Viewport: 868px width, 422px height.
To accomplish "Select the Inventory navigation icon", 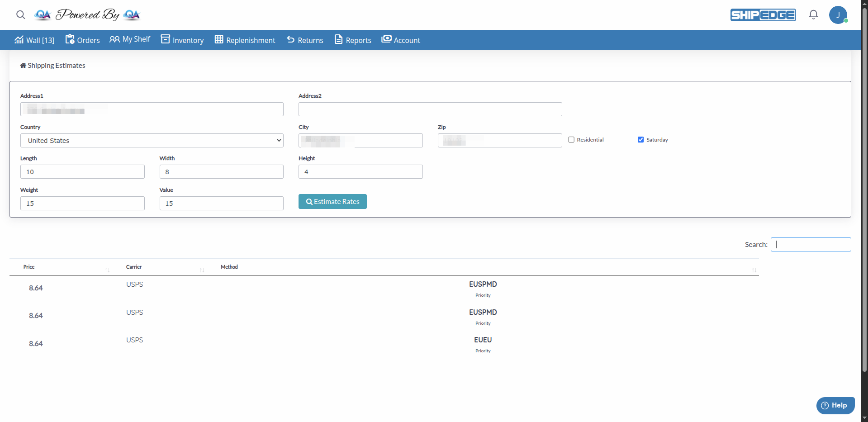I will point(166,40).
